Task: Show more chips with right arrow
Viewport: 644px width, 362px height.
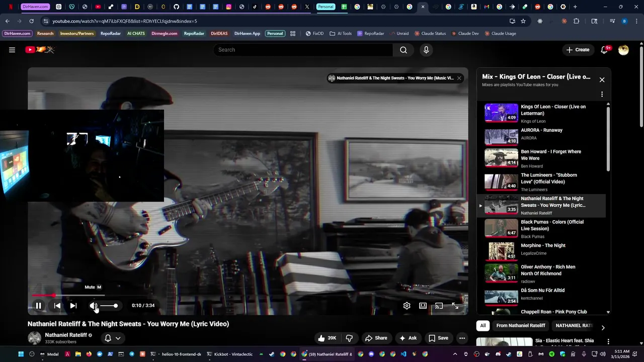Action: [603, 328]
